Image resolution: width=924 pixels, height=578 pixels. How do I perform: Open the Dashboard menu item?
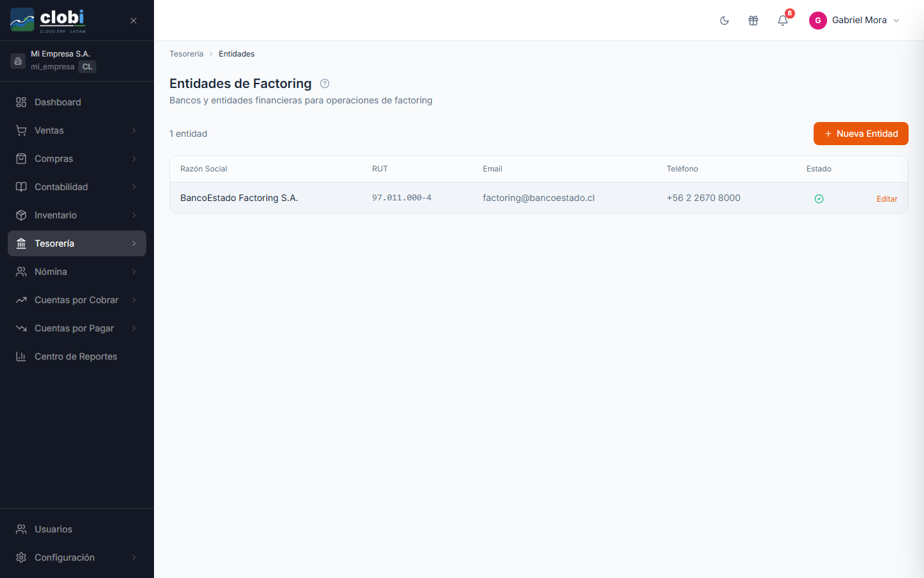77,102
